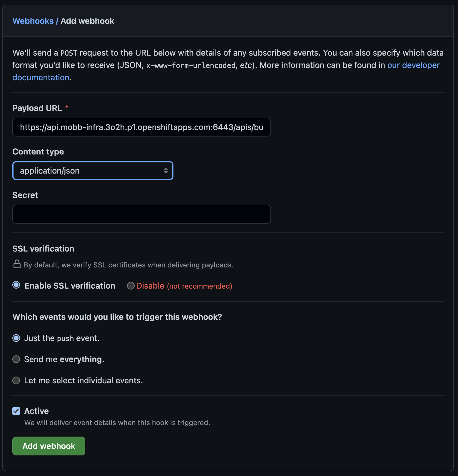Click the Content type label

[38, 152]
